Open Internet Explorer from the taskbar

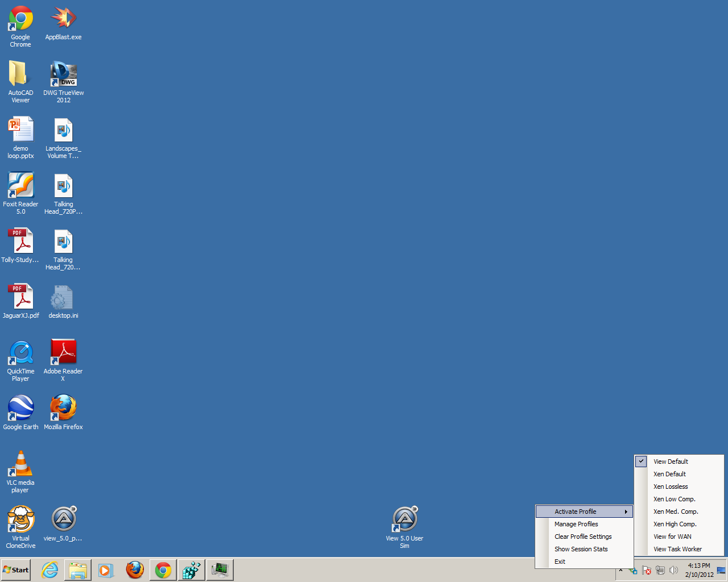tap(50, 570)
